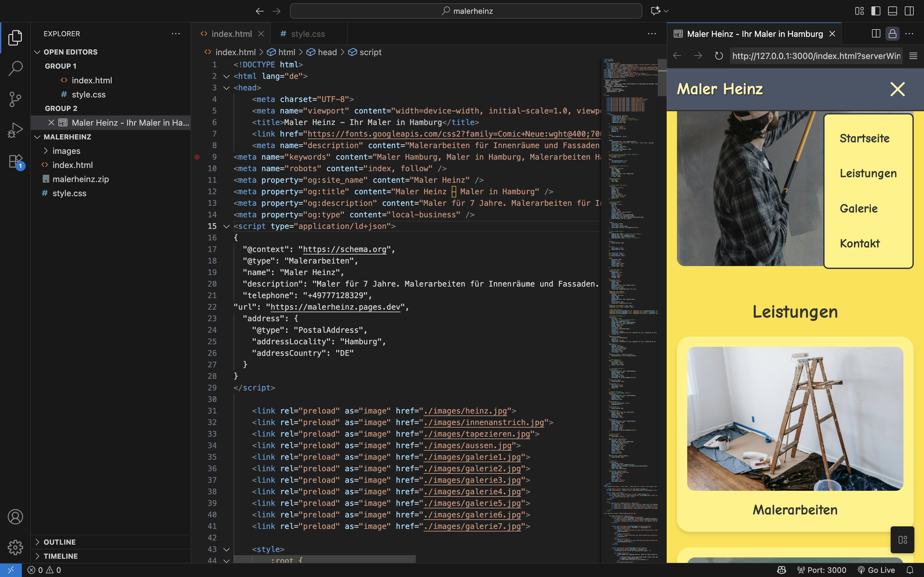The height and width of the screenshot is (577, 924).
Task: Toggle the primary sidebar visibility
Action: (876, 11)
